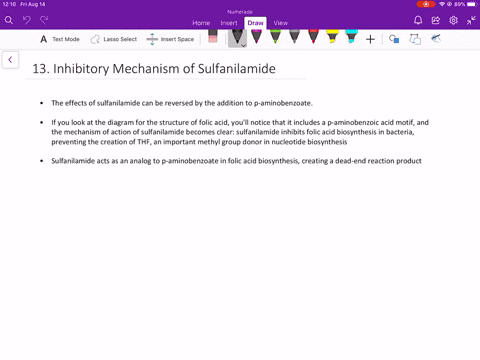Select the gray pencil

click(x=294, y=37)
